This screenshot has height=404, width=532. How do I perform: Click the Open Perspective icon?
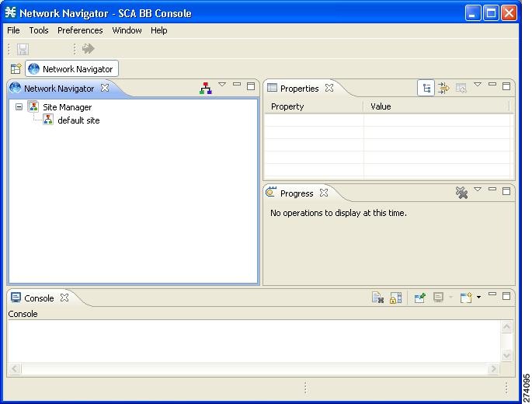[x=16, y=68]
